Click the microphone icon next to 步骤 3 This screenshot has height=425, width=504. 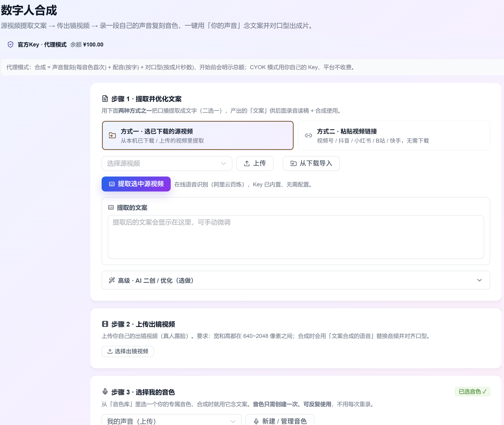point(105,392)
